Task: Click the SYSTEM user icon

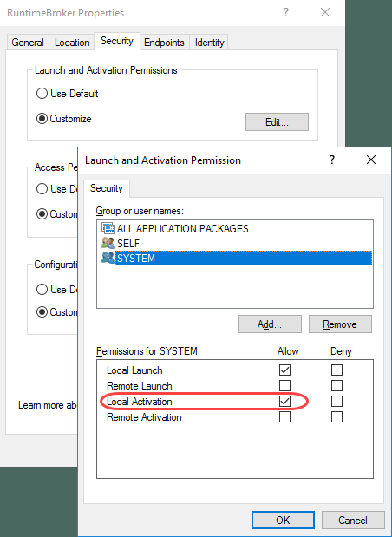Action: (108, 258)
